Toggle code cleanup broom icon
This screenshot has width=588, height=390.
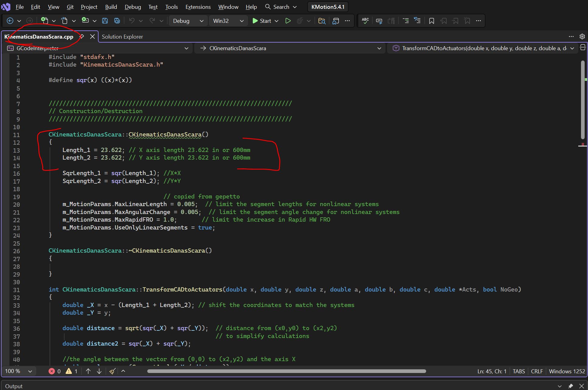click(x=112, y=371)
